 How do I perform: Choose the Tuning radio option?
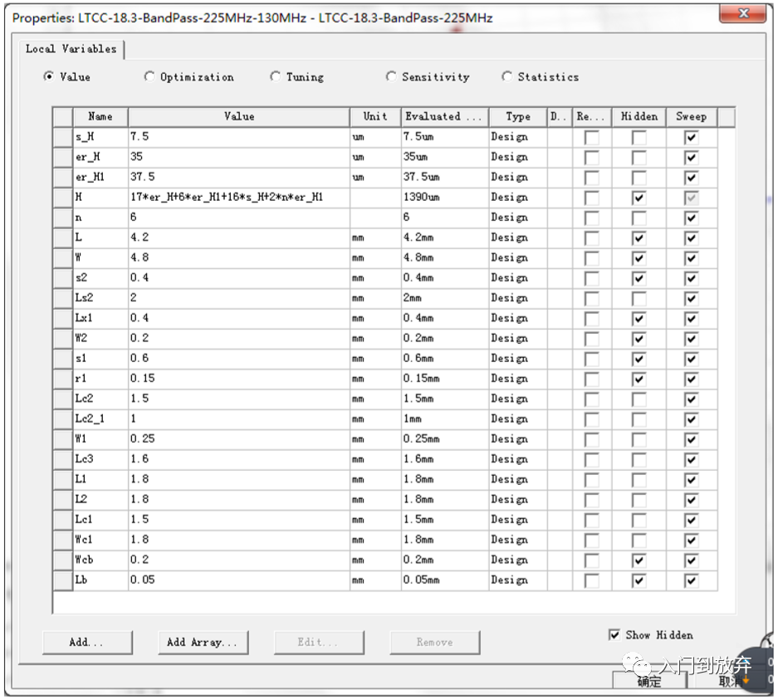(276, 76)
